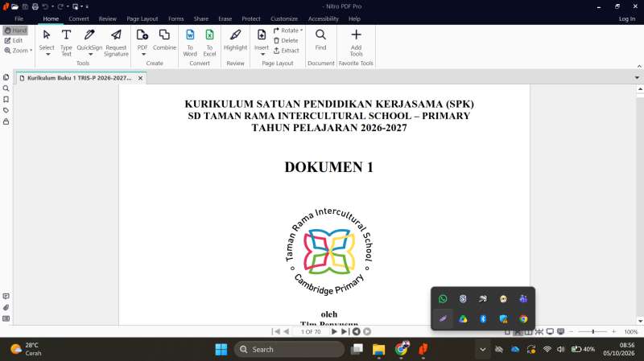The height and width of the screenshot is (361, 644).
Task: Switch to facing pages view mode
Action: [x=529, y=331]
